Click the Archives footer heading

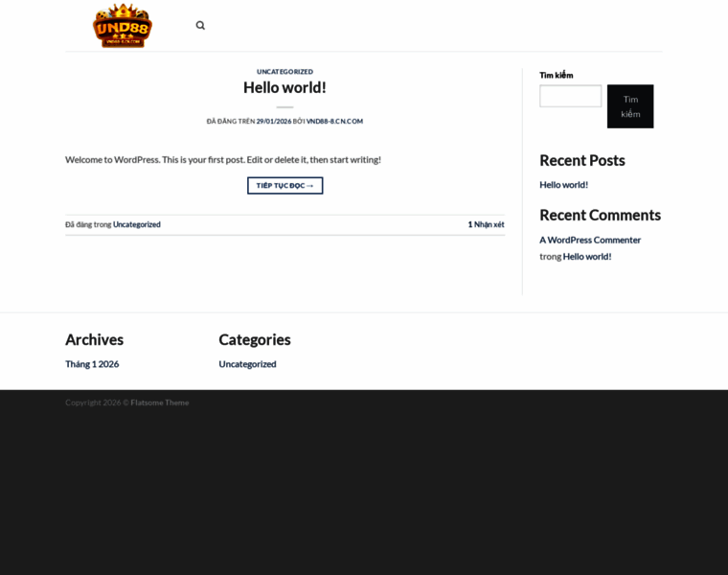click(94, 339)
